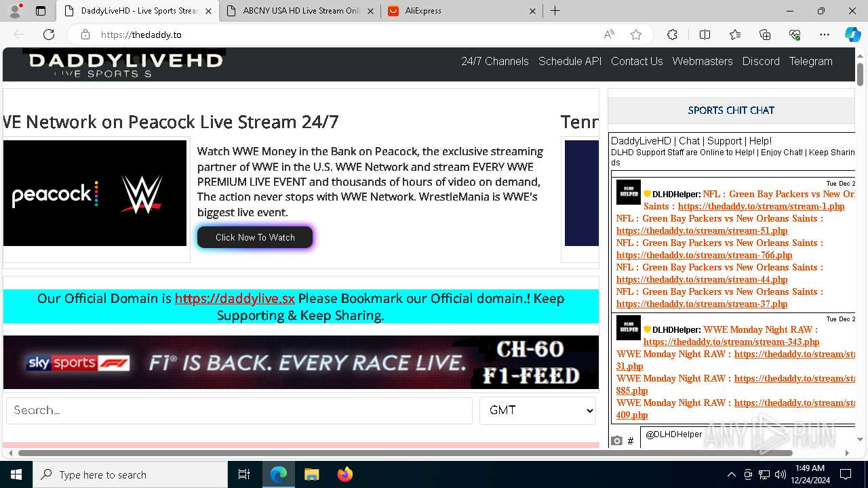This screenshot has height=488, width=868.
Task: Open the network tray icon
Action: (x=764, y=474)
